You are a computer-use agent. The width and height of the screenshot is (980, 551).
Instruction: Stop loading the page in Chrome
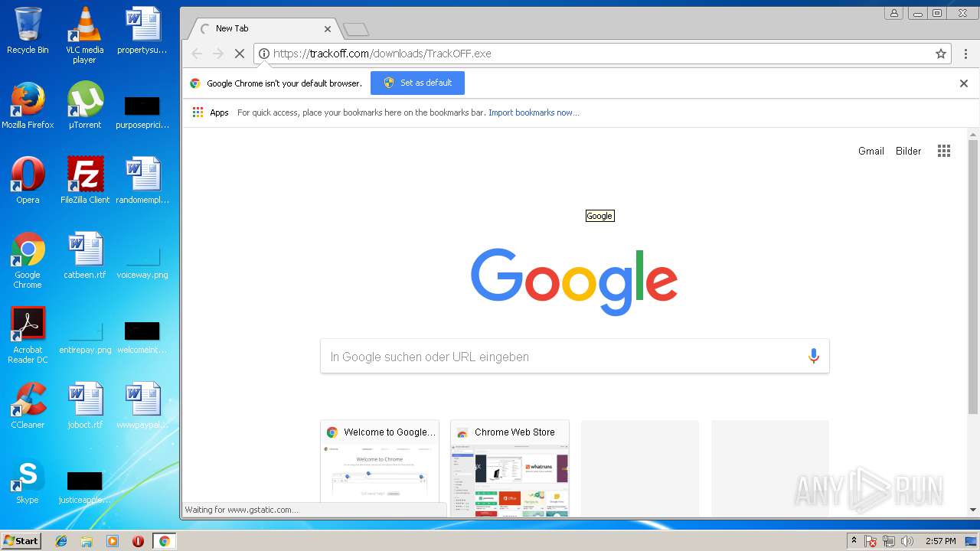point(239,54)
